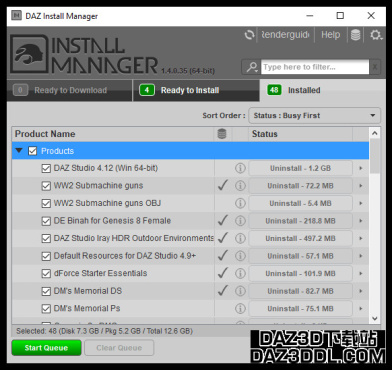The width and height of the screenshot is (392, 370).
Task: Click the filter search magnifier icon
Action: pos(252,67)
